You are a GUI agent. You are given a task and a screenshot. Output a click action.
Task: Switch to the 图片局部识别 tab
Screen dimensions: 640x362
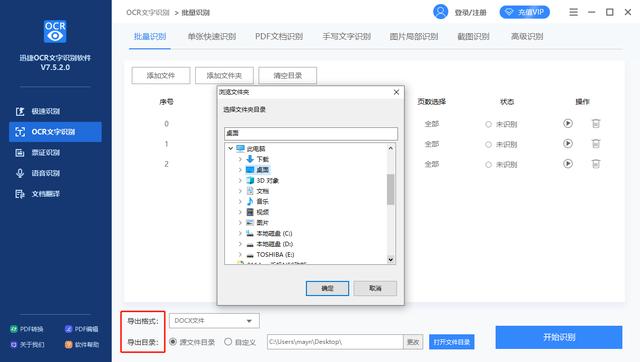[x=414, y=36]
